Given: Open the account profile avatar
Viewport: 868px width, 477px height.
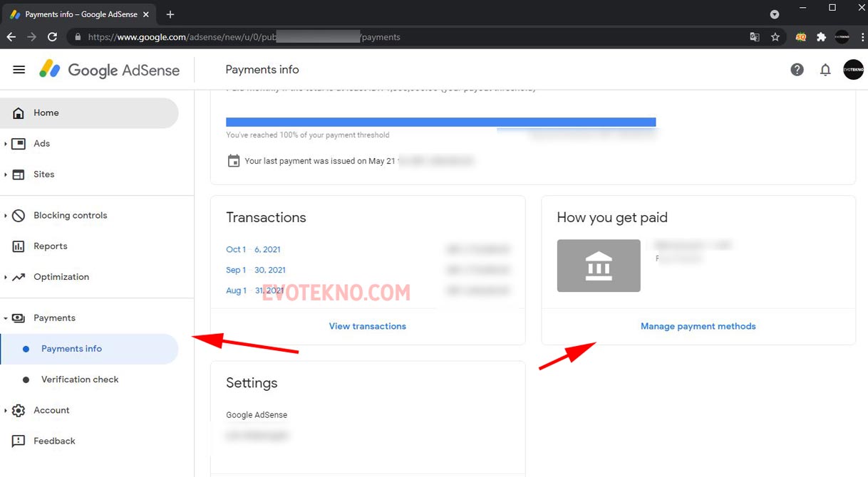Looking at the screenshot, I should 853,70.
